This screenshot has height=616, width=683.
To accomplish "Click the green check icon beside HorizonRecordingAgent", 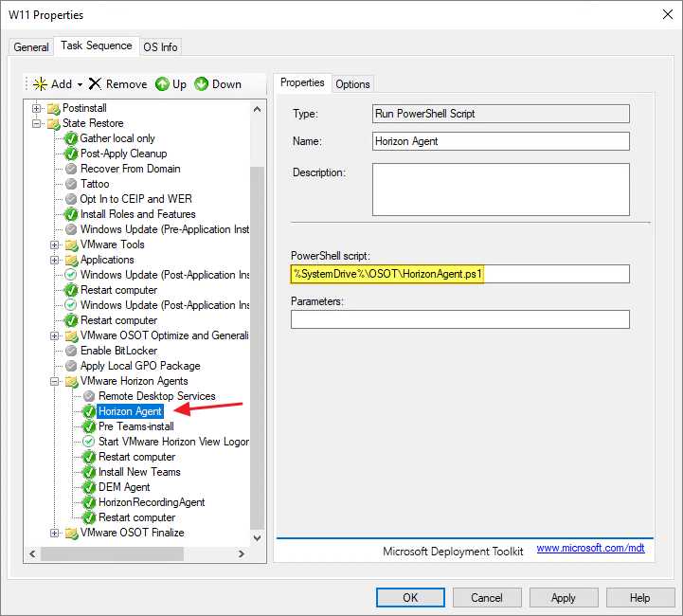I will tap(89, 502).
